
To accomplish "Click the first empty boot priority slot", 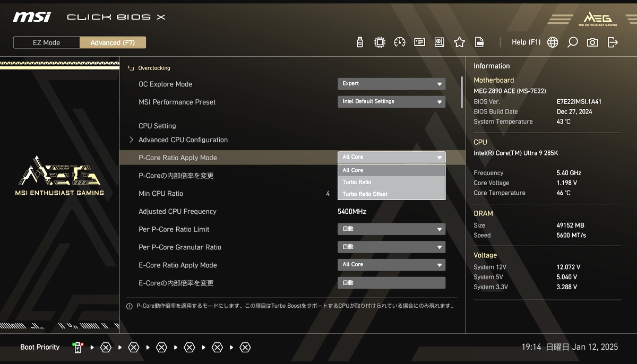I will pyautogui.click(x=106, y=348).
